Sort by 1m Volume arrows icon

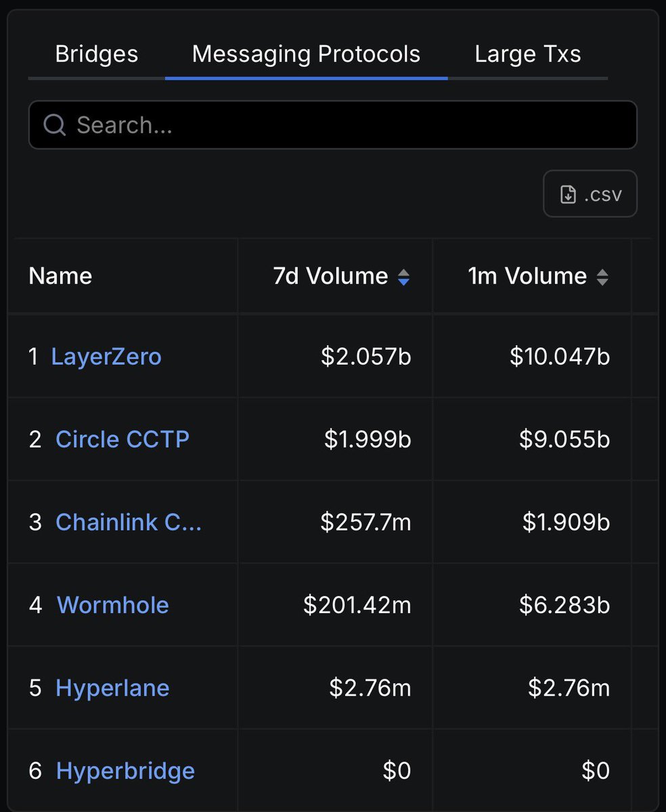(602, 277)
